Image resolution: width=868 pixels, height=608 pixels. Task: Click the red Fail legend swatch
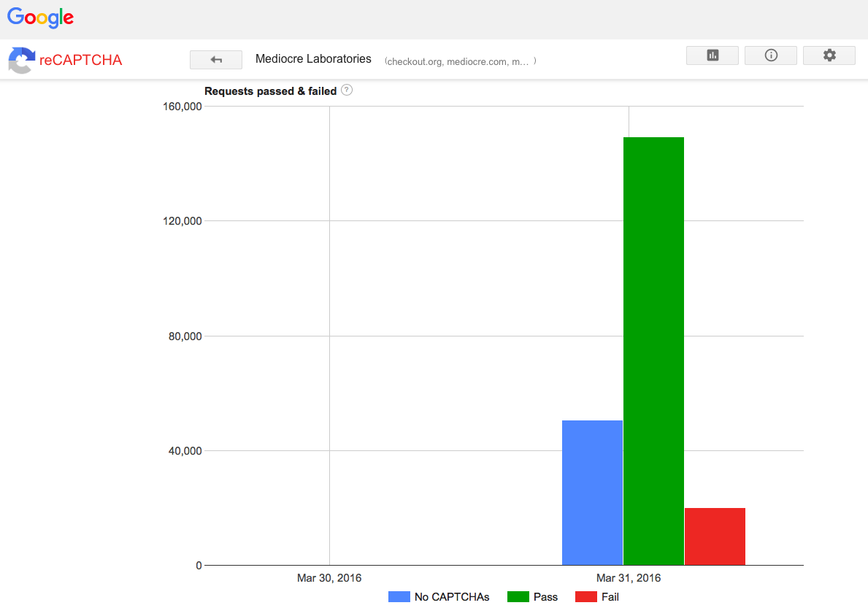(586, 596)
